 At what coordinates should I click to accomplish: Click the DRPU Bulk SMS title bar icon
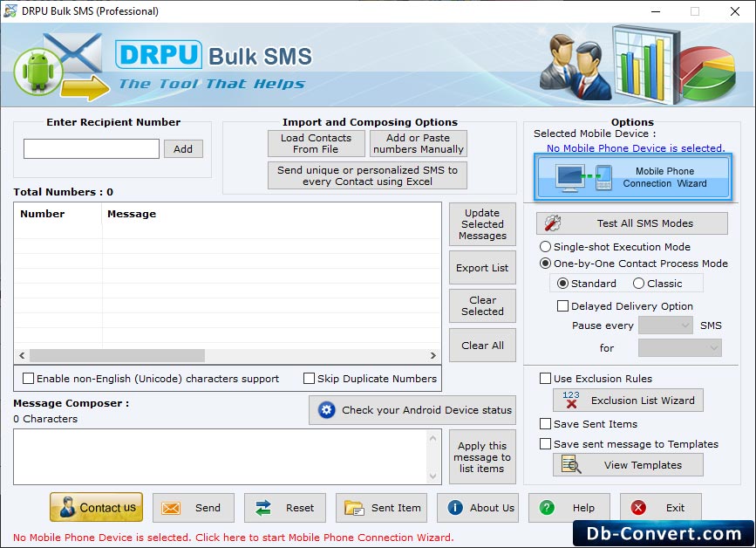(10, 10)
